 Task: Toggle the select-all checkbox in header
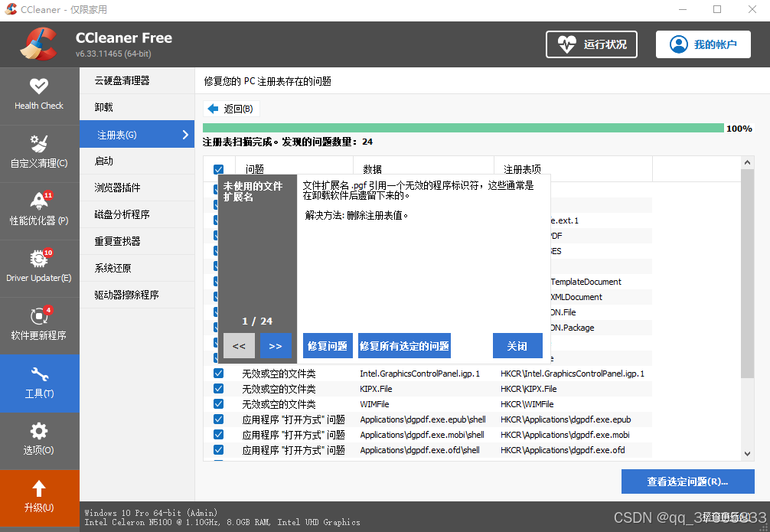(219, 169)
